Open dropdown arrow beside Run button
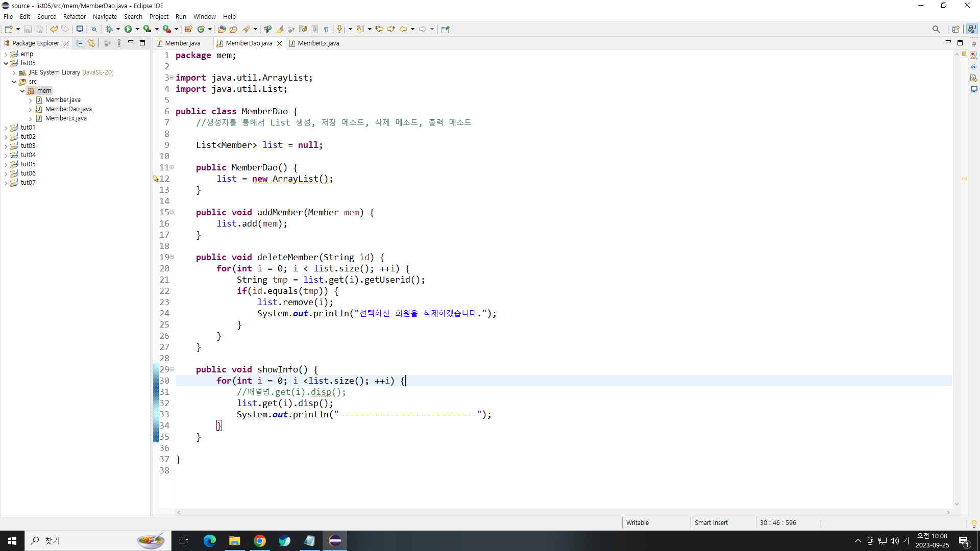This screenshot has height=551, width=980. [137, 29]
